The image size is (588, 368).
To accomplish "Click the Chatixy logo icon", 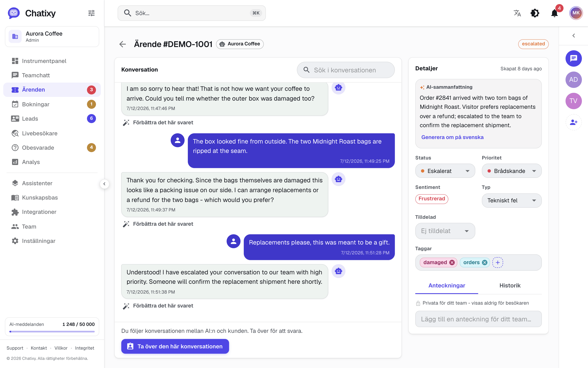I will [x=14, y=13].
